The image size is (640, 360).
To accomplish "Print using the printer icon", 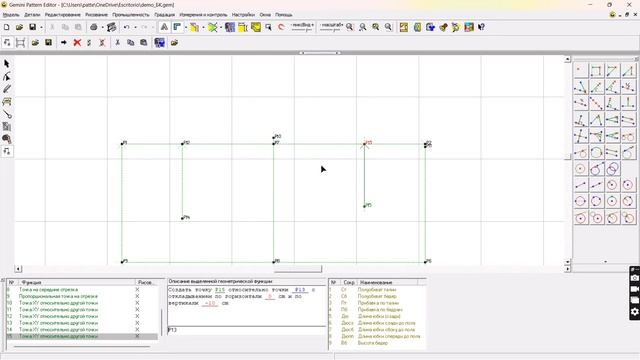I will (93, 27).
